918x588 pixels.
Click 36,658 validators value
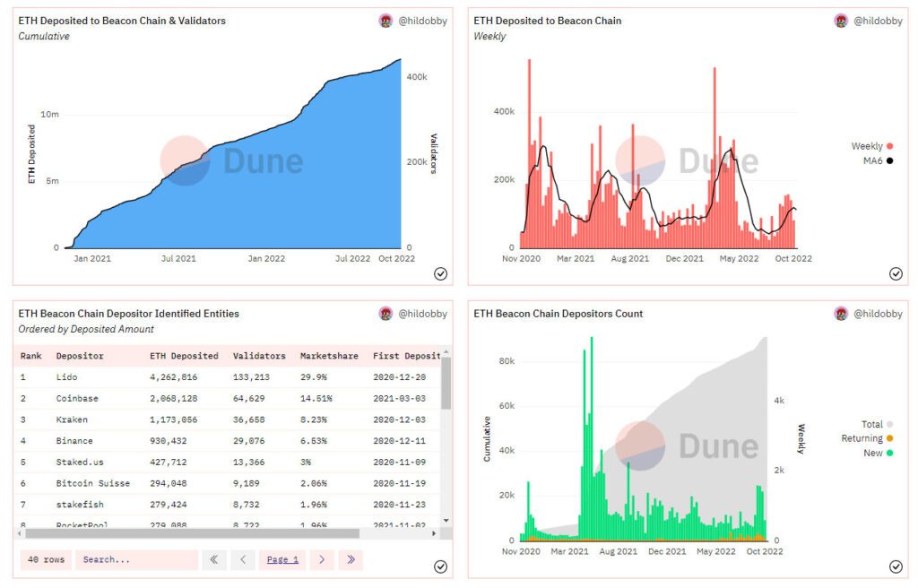pyautogui.click(x=249, y=419)
